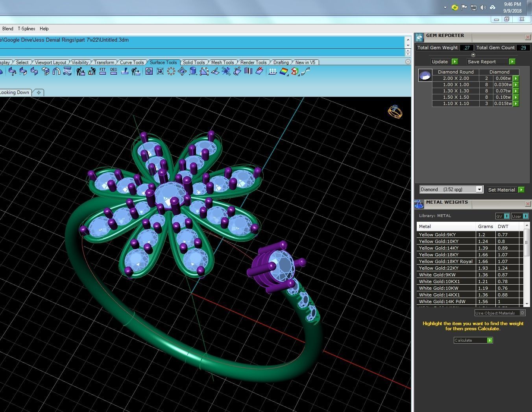The image size is (532, 412).
Task: Click the Metal Weights scale icon
Action: [419, 204]
